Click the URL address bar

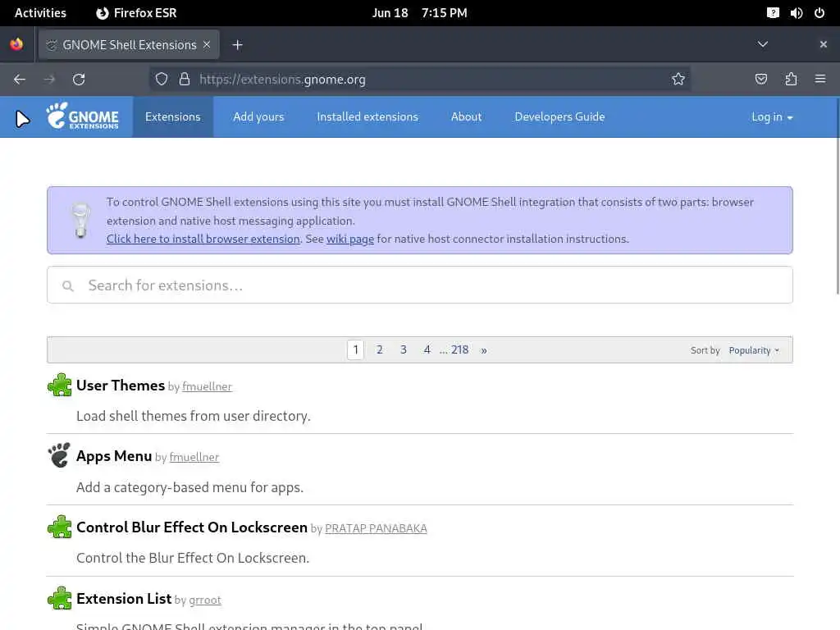(x=419, y=80)
